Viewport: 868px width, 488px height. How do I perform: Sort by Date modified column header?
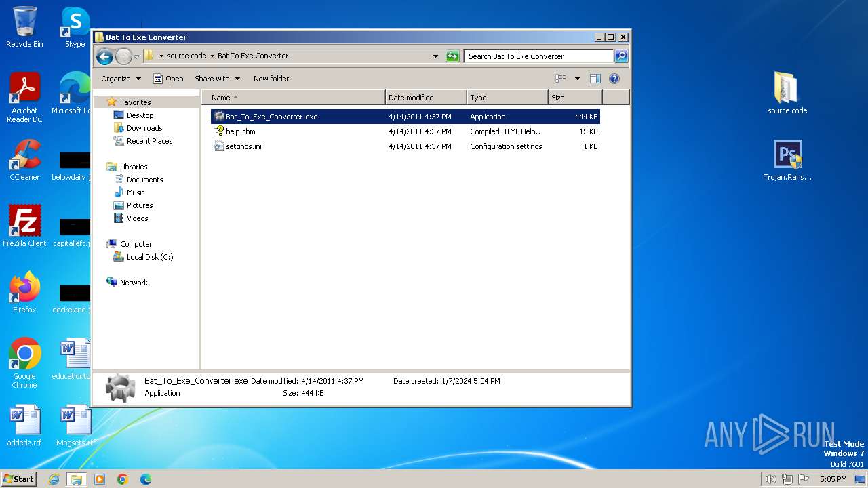pyautogui.click(x=426, y=98)
